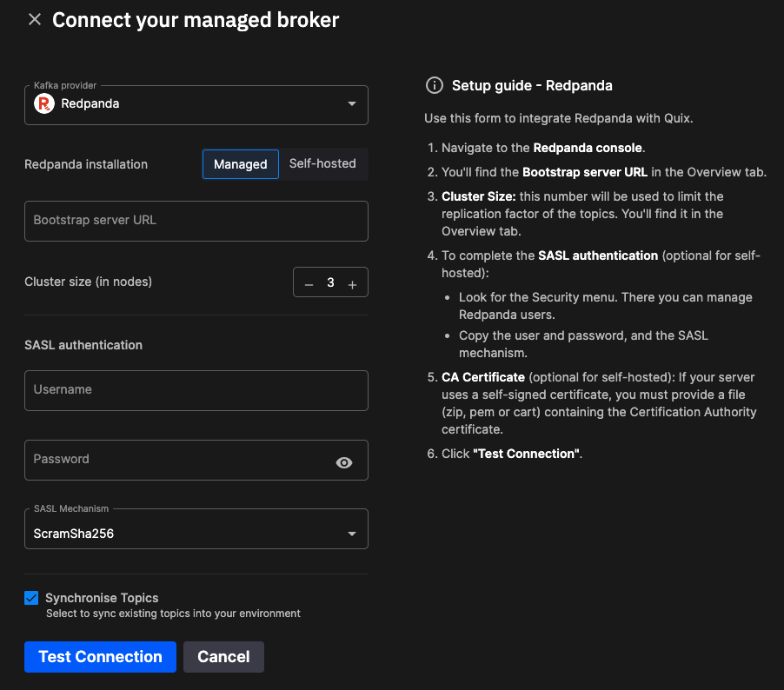Close the Connect your managed broker dialog
The image size is (784, 690).
35,19
